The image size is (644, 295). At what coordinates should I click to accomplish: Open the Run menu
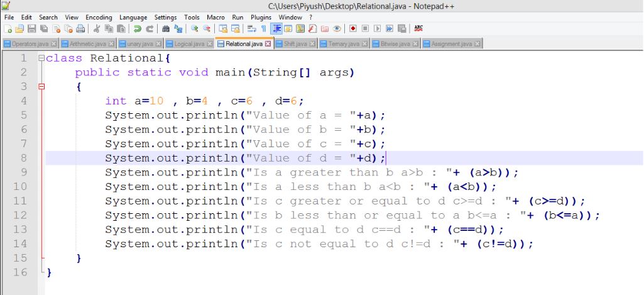point(237,17)
